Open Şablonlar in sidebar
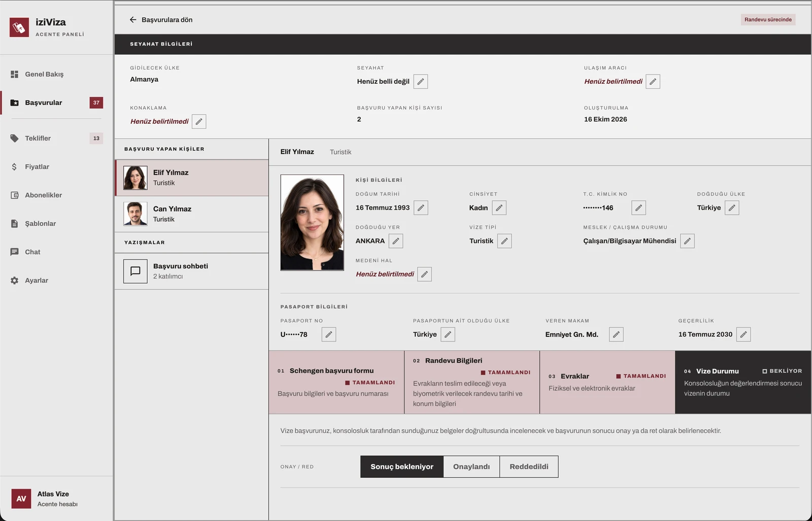 56,224
